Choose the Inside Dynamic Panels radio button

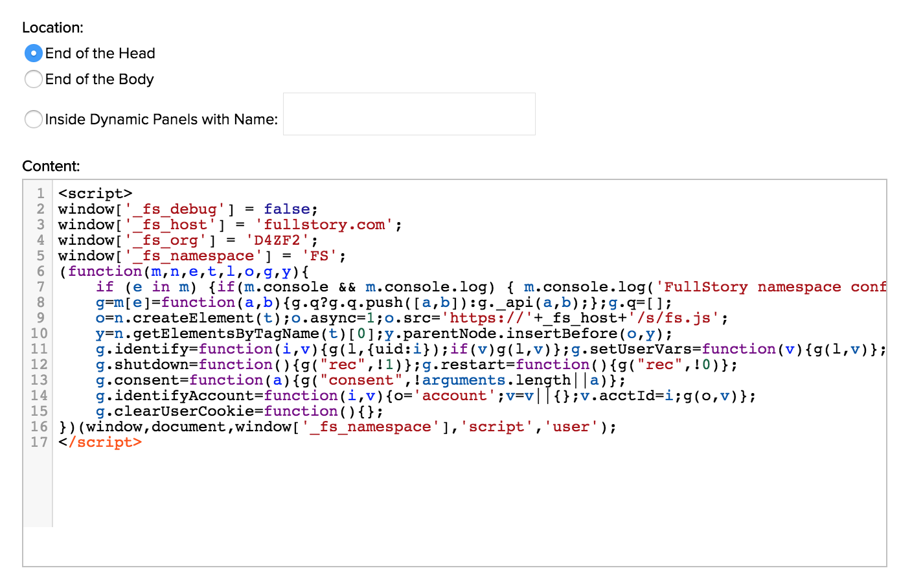(34, 119)
